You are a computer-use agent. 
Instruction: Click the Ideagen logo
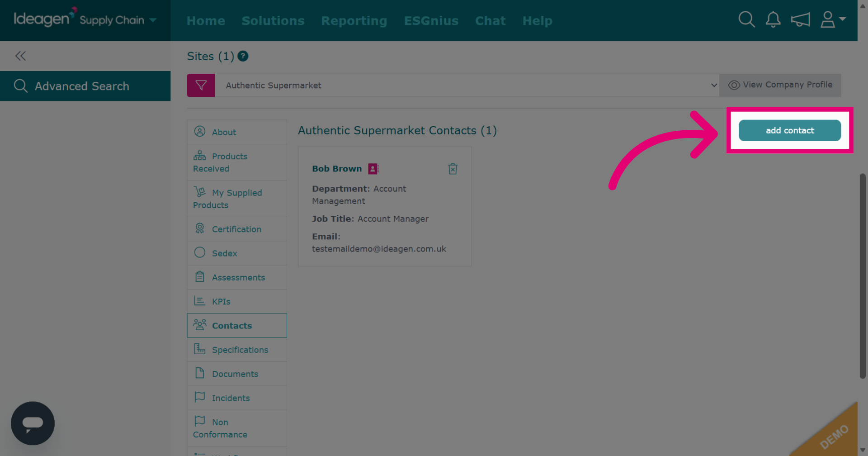click(44, 18)
